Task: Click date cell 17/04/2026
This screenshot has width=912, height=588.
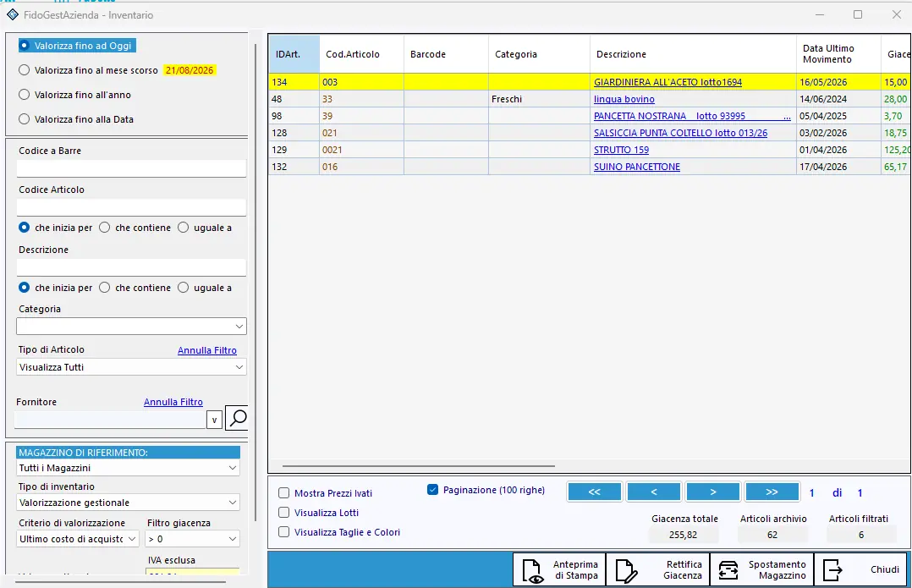Action: click(x=838, y=167)
